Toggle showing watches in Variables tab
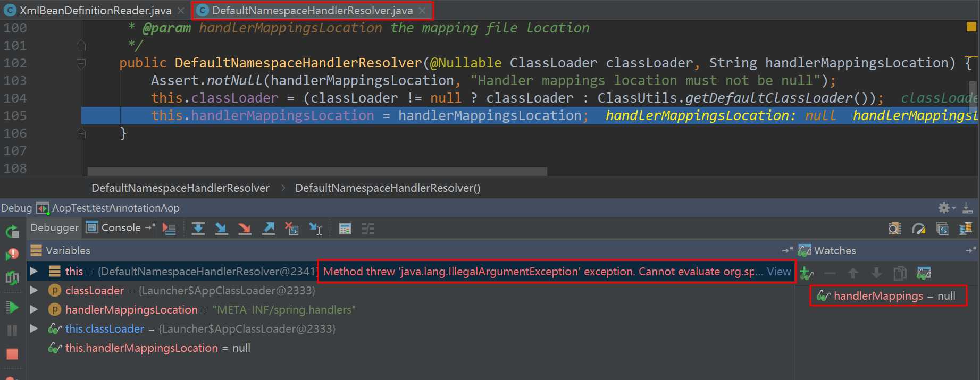This screenshot has height=380, width=980. coord(924,273)
